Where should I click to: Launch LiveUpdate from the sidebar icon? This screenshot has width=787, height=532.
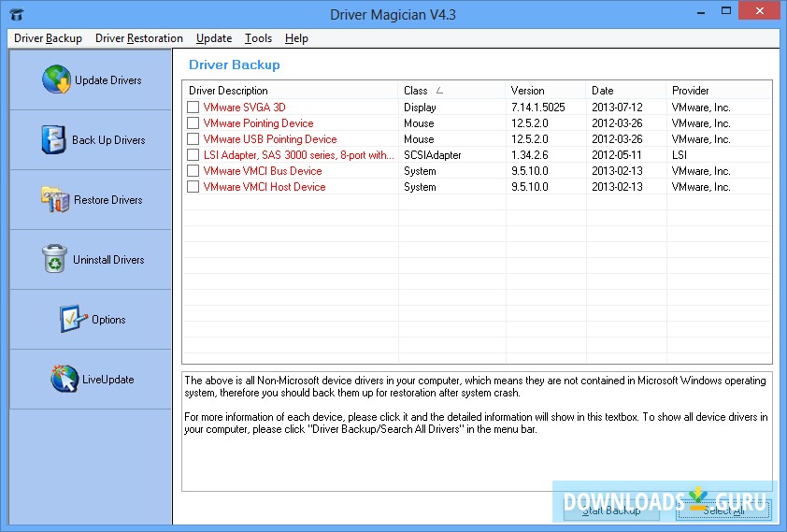click(64, 380)
